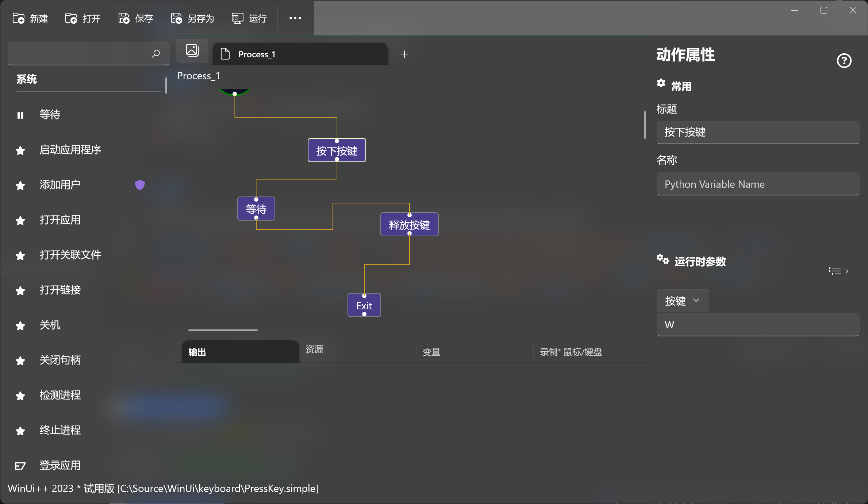This screenshot has height=504, width=868.
Task: Click the image view icon beside Process_1 tab
Action: [192, 50]
